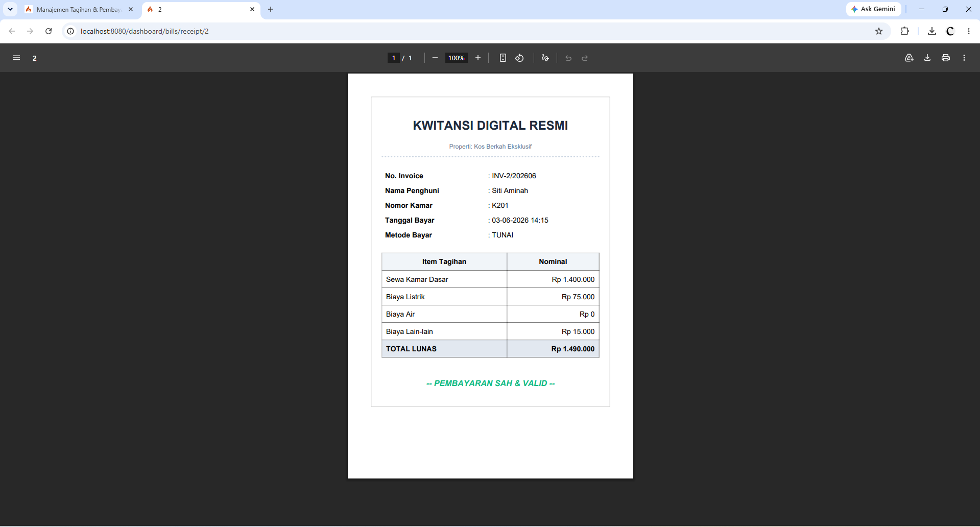The width and height of the screenshot is (980, 527).
Task: Open the browser Downloads icon
Action: click(x=932, y=31)
